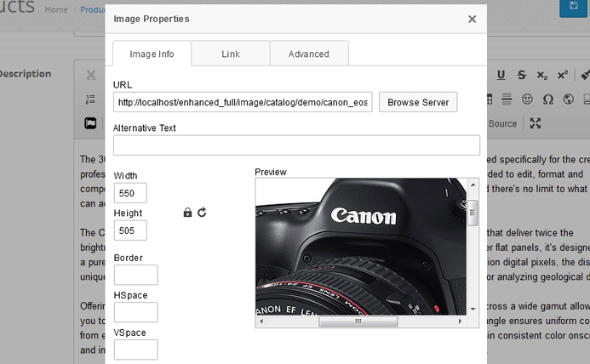The height and width of the screenshot is (364, 590).
Task: Click the preview vertical scrollbar thumb
Action: pyautogui.click(x=473, y=213)
